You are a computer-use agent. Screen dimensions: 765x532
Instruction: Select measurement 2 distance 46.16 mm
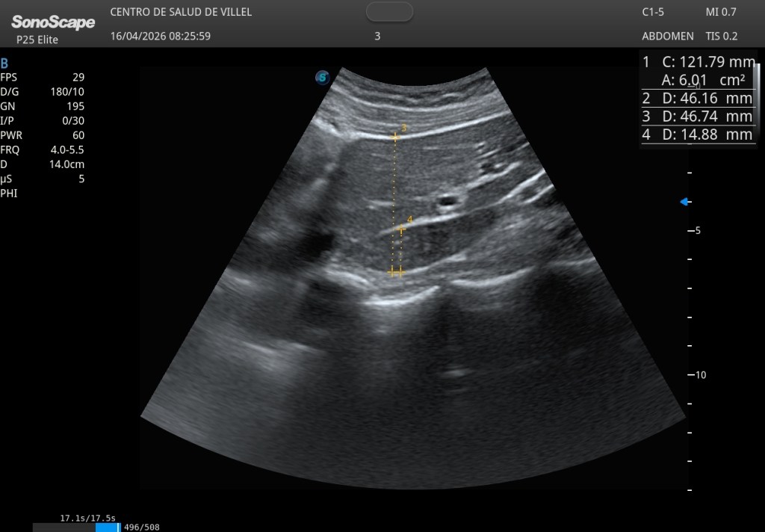click(x=696, y=98)
